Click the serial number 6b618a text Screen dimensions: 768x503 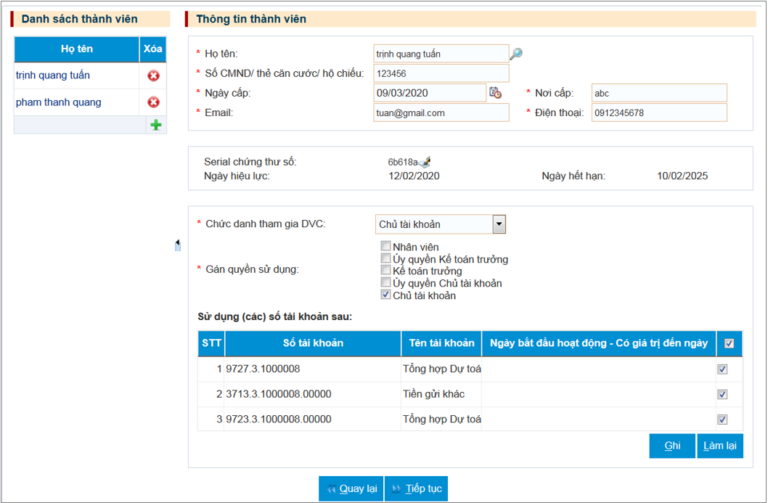(403, 162)
